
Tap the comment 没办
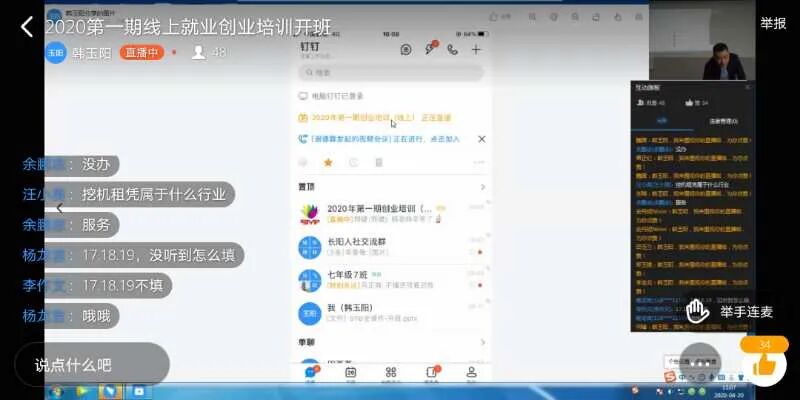pos(96,164)
